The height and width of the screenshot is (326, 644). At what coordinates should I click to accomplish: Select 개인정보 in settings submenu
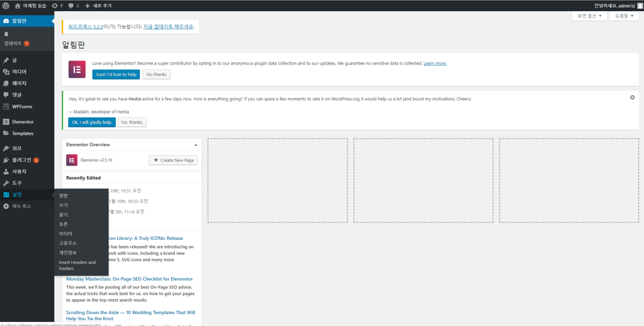click(68, 252)
